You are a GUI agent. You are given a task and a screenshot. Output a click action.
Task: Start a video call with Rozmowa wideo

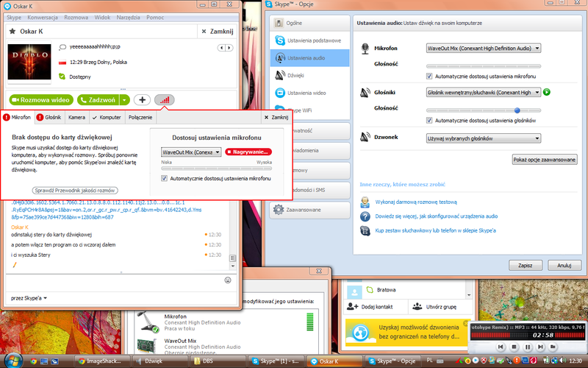(x=41, y=100)
